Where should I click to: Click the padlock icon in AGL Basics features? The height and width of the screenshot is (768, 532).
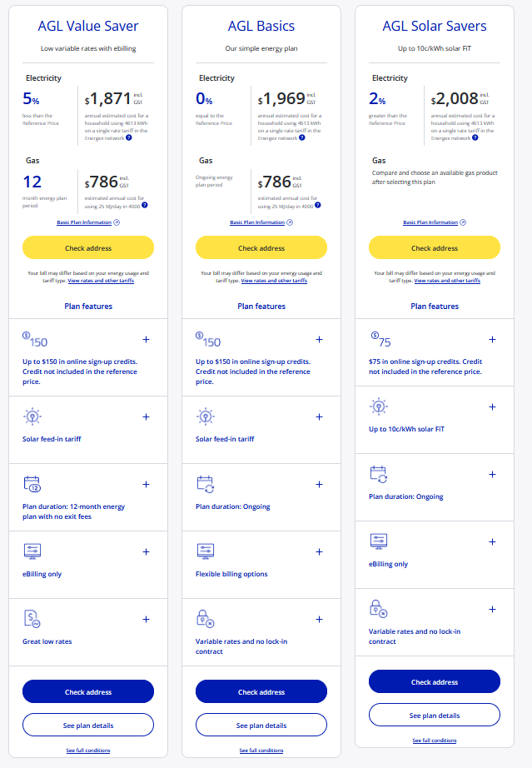point(206,619)
